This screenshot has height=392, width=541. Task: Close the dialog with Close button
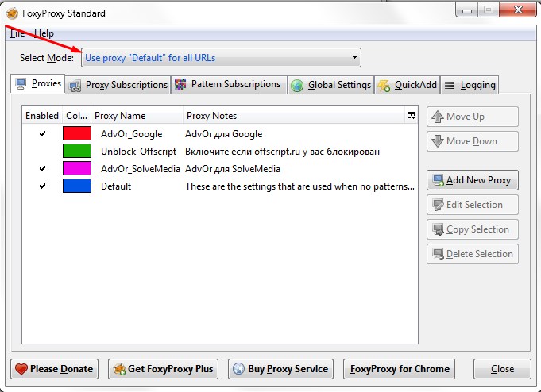pyautogui.click(x=502, y=369)
